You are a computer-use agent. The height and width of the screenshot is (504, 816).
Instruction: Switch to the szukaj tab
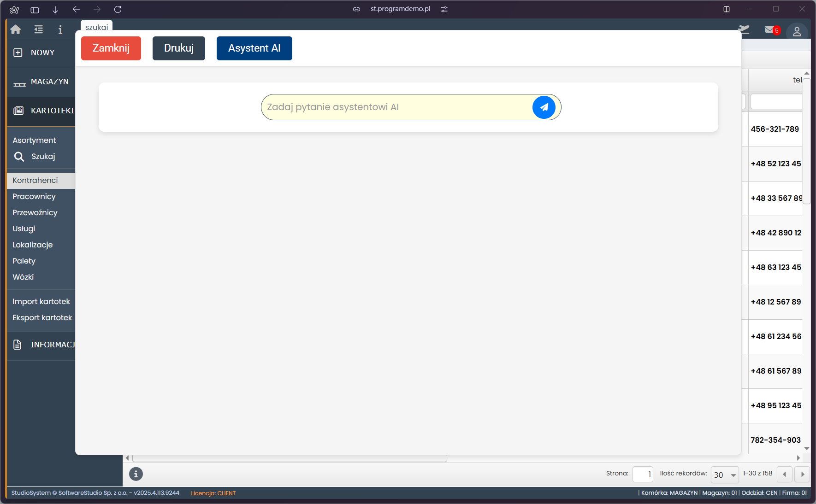[x=96, y=27]
